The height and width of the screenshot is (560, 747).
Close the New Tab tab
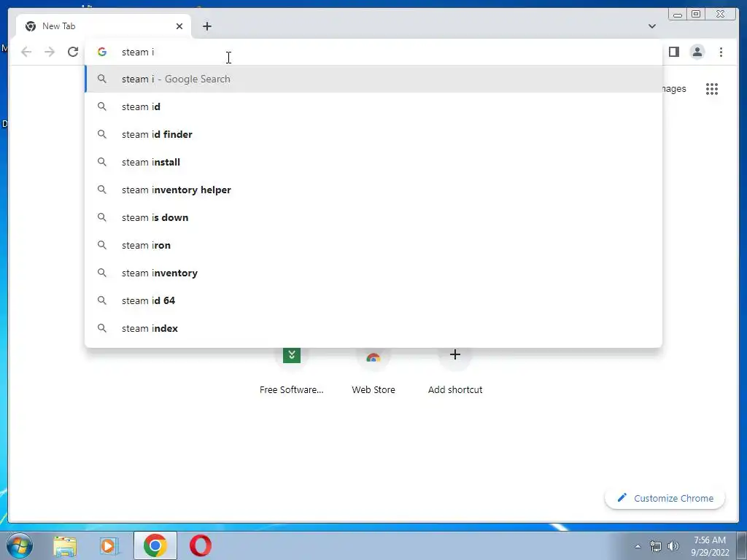coord(179,26)
